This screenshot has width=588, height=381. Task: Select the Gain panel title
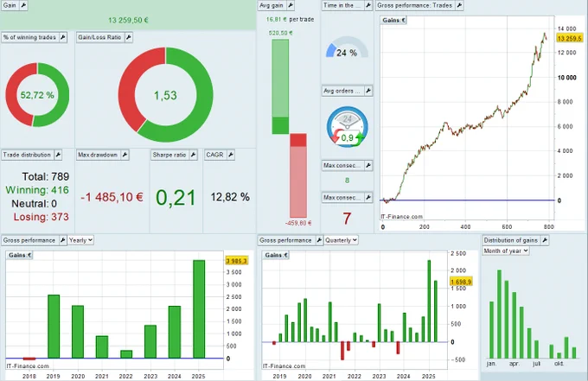point(10,5)
